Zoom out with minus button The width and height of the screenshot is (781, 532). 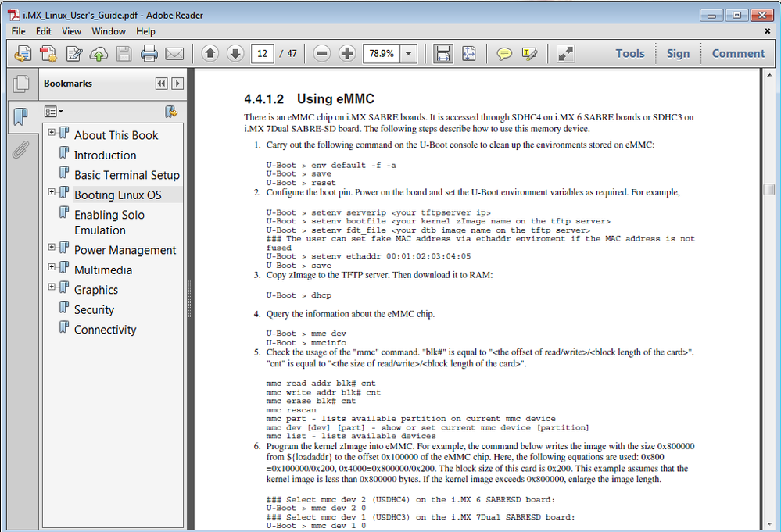click(x=322, y=53)
